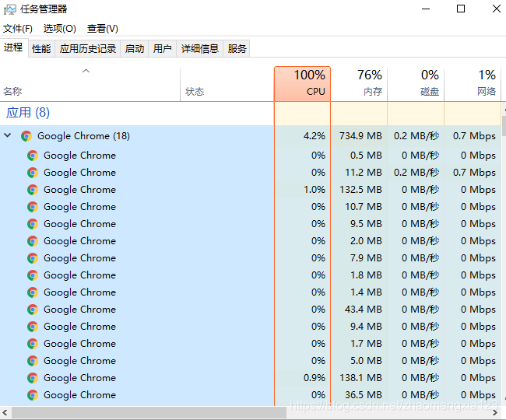Click the horizontal scrollbar left arrow
This screenshot has height=420, width=506.
[x=5, y=412]
